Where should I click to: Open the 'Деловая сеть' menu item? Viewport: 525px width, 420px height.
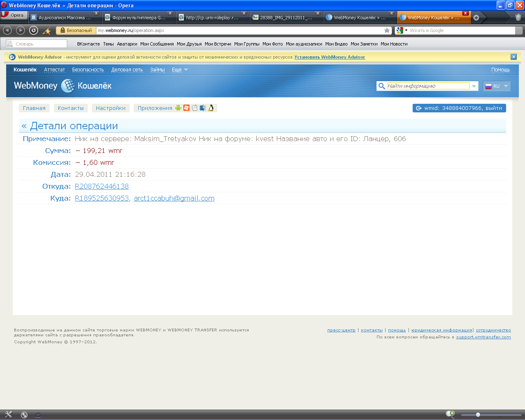(x=127, y=70)
